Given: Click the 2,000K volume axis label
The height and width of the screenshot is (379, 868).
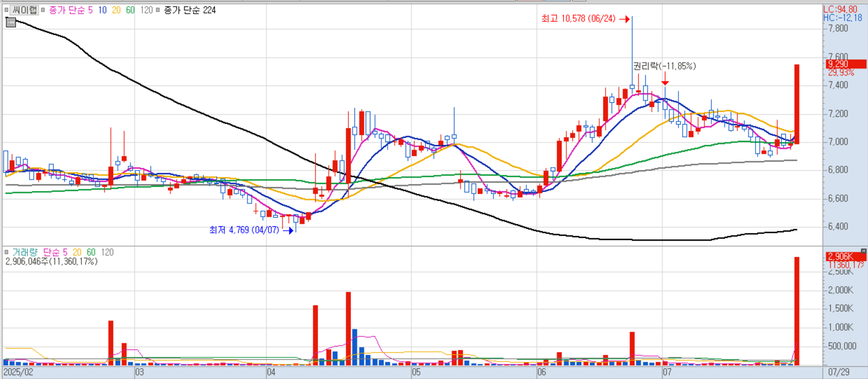Looking at the screenshot, I should (x=840, y=290).
